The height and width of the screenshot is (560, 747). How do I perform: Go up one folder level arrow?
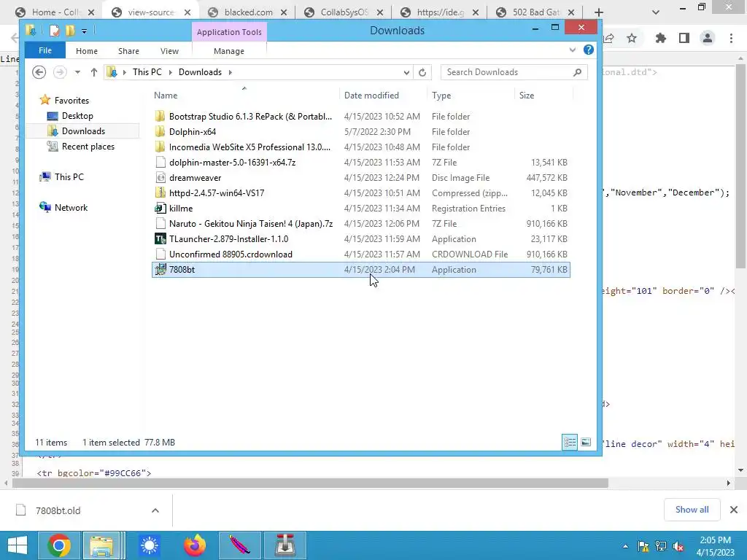point(94,72)
